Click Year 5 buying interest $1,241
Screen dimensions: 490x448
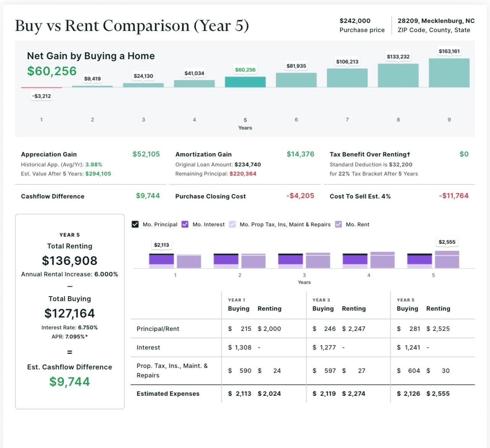pyautogui.click(x=408, y=348)
